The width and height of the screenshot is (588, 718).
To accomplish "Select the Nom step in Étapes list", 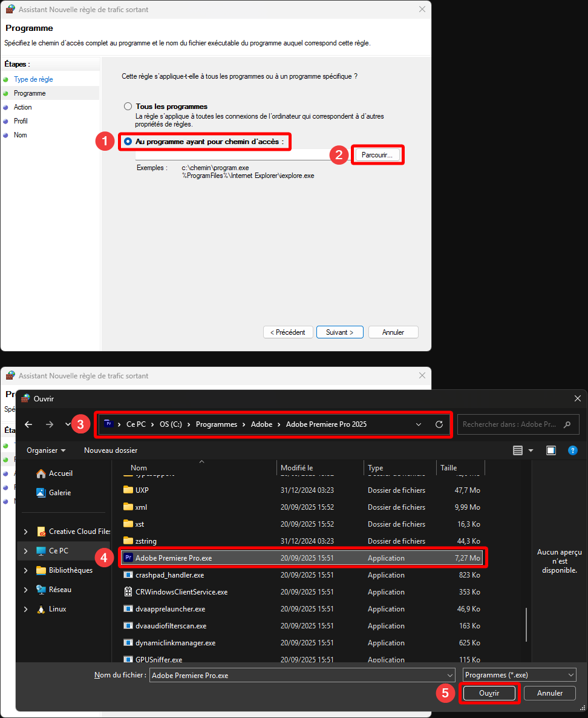I will point(20,135).
